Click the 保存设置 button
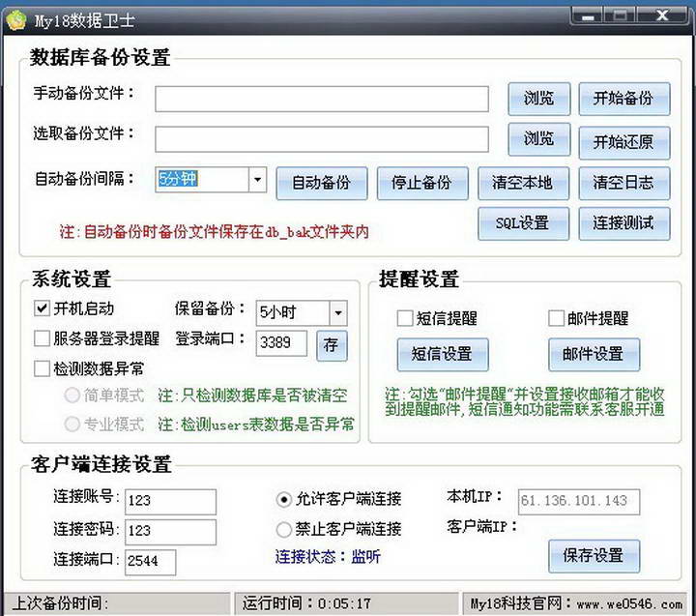 (x=594, y=556)
